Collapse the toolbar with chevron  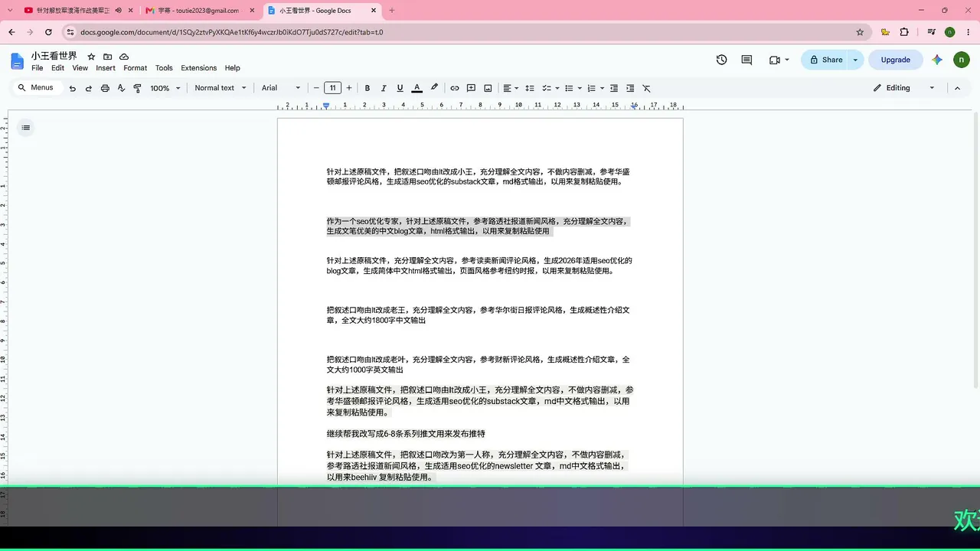957,88
